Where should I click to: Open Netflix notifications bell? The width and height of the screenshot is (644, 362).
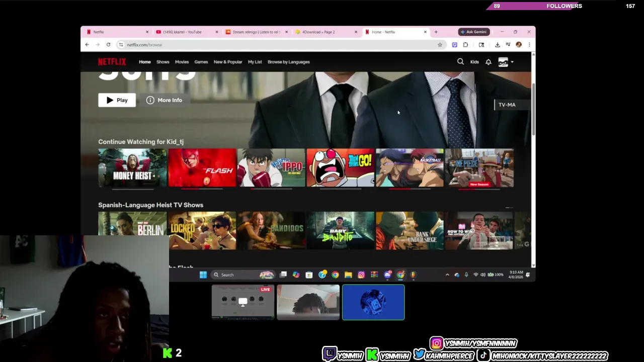coord(488,62)
